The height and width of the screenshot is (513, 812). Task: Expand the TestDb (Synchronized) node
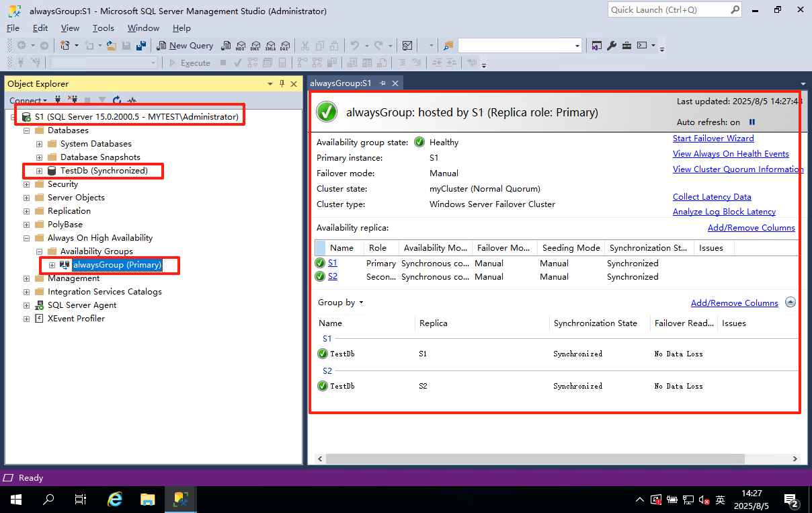pyautogui.click(x=40, y=171)
